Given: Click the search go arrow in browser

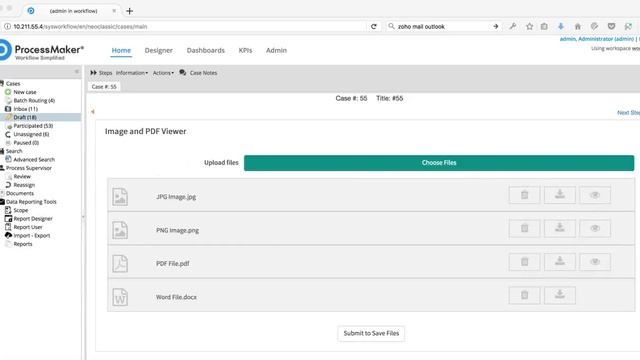Looking at the screenshot, I should [496, 27].
